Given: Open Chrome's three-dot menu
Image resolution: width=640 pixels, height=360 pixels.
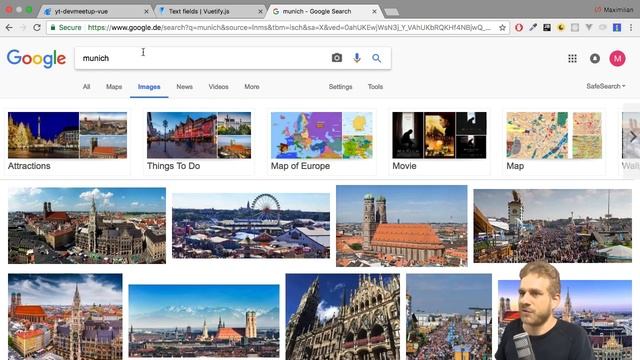Looking at the screenshot, I should click(x=631, y=27).
